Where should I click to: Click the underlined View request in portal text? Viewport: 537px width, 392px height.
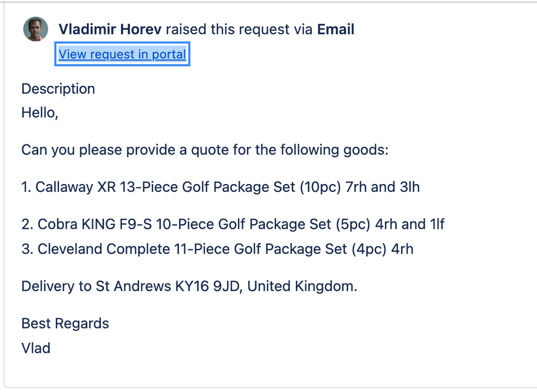pos(122,54)
